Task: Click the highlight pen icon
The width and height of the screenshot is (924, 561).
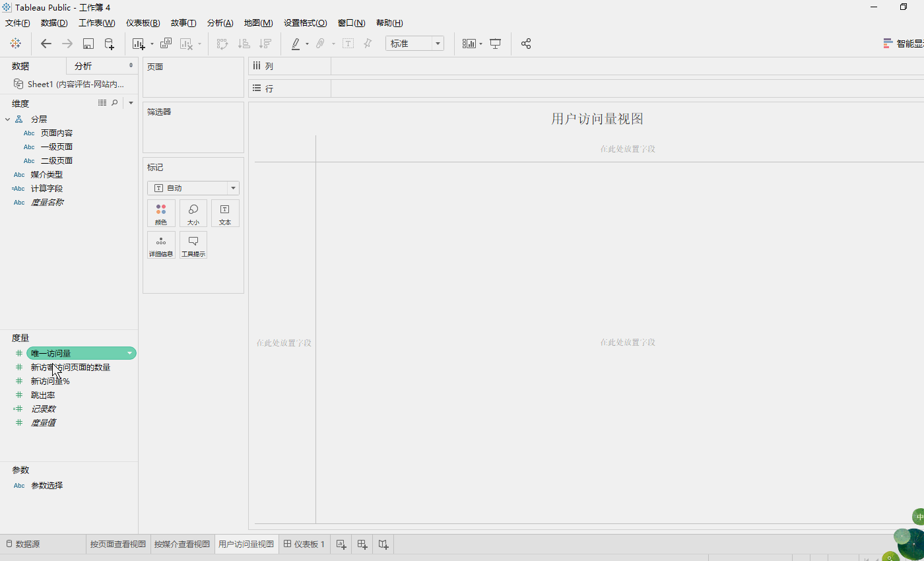Action: point(296,44)
